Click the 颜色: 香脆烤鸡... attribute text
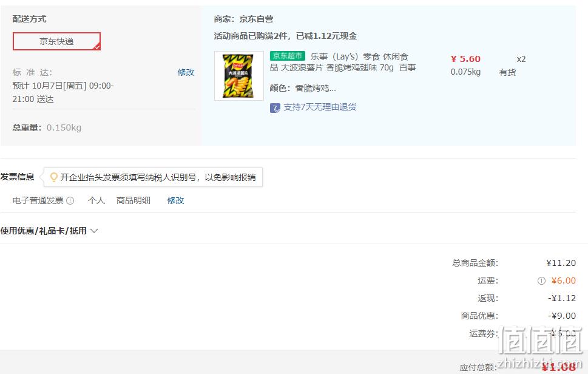This screenshot has width=588, height=374. 303,89
